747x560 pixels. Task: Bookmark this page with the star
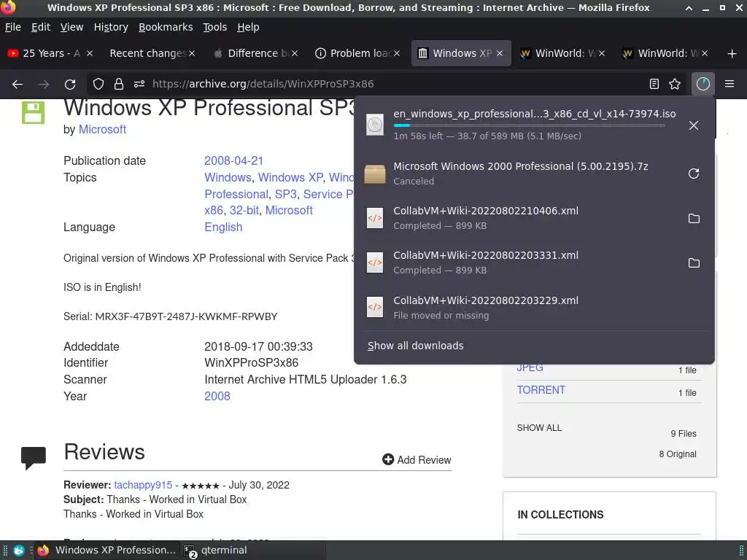click(x=675, y=85)
